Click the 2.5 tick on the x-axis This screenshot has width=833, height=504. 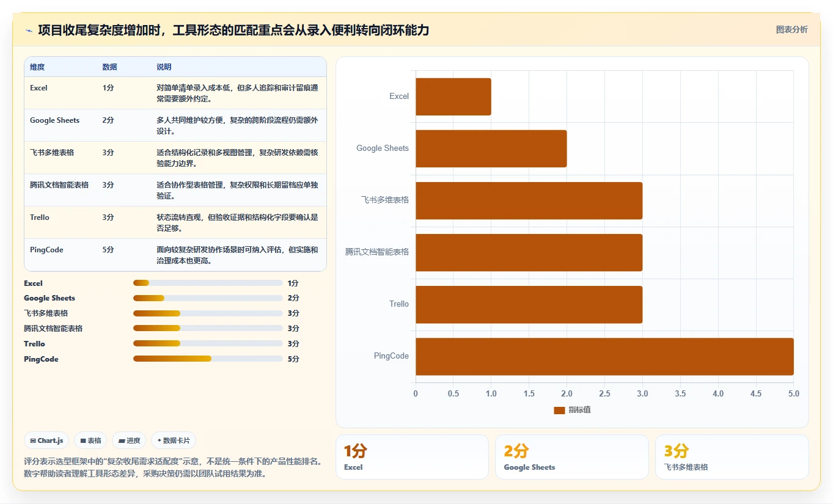[x=604, y=394]
